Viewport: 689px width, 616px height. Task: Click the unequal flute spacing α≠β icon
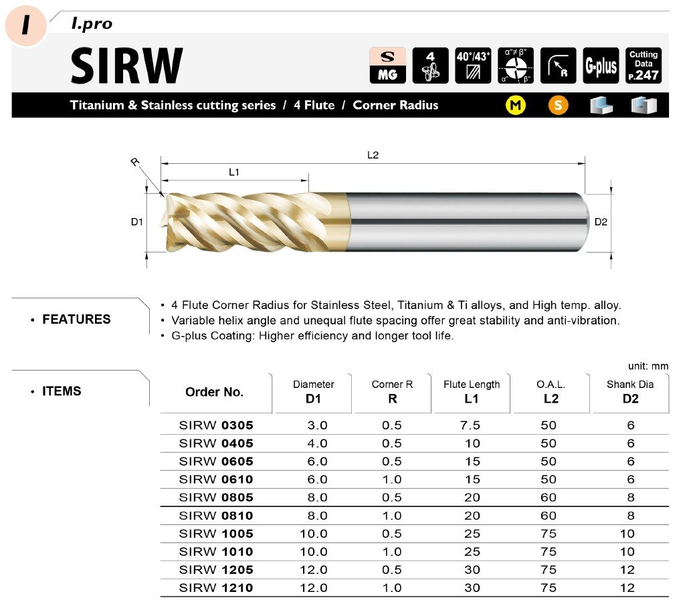coord(516,66)
